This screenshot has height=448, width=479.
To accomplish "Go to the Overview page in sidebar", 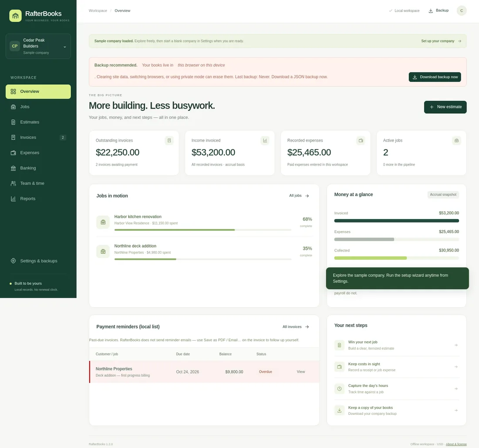I will (38, 92).
